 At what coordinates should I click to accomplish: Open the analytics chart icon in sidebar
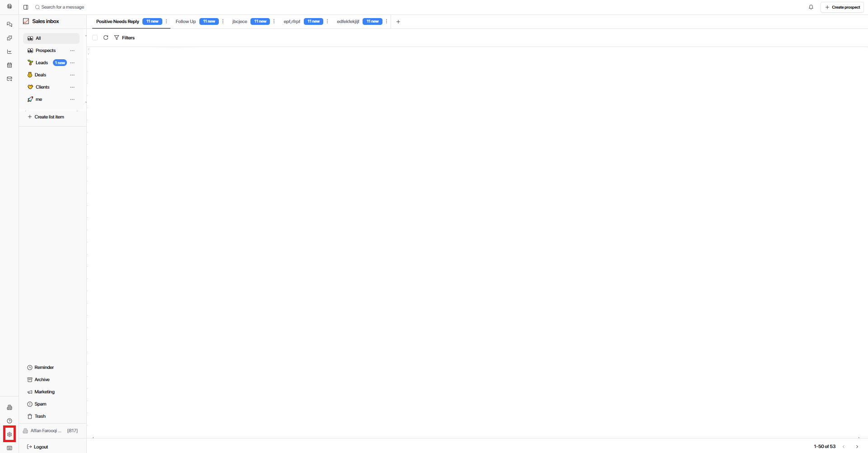(x=9, y=52)
